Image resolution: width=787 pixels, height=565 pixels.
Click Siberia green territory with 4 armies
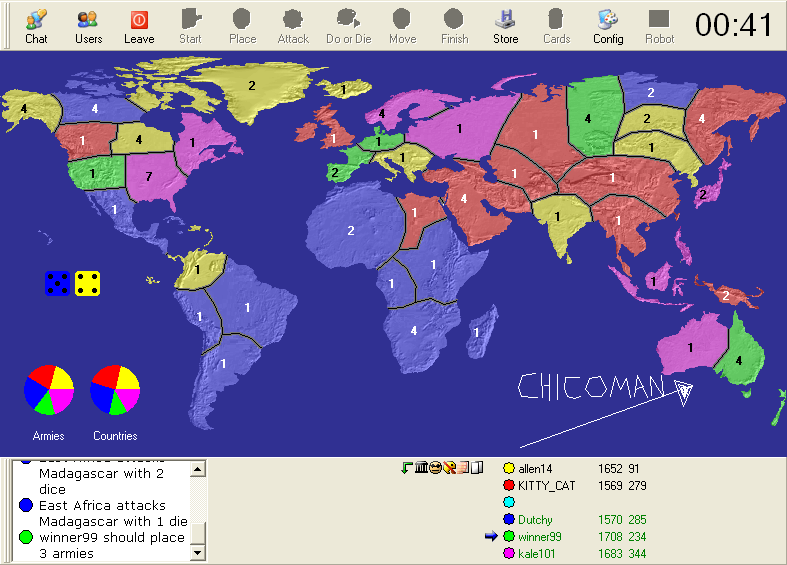[x=588, y=119]
